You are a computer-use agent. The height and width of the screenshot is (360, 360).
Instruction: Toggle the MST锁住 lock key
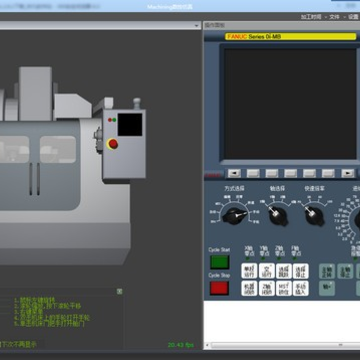click(x=284, y=288)
